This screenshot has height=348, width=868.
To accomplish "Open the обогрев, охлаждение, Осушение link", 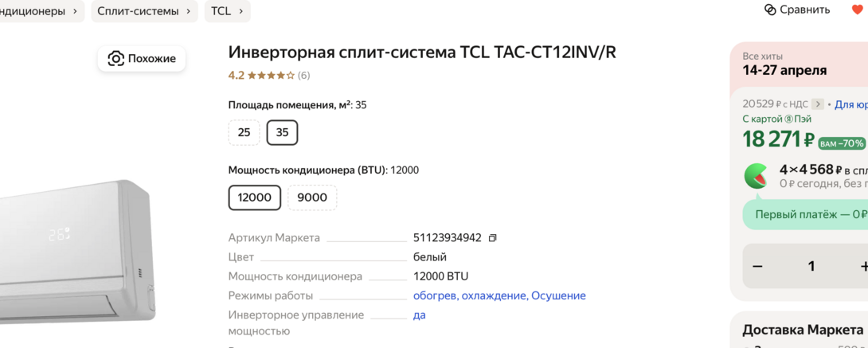I will click(499, 295).
